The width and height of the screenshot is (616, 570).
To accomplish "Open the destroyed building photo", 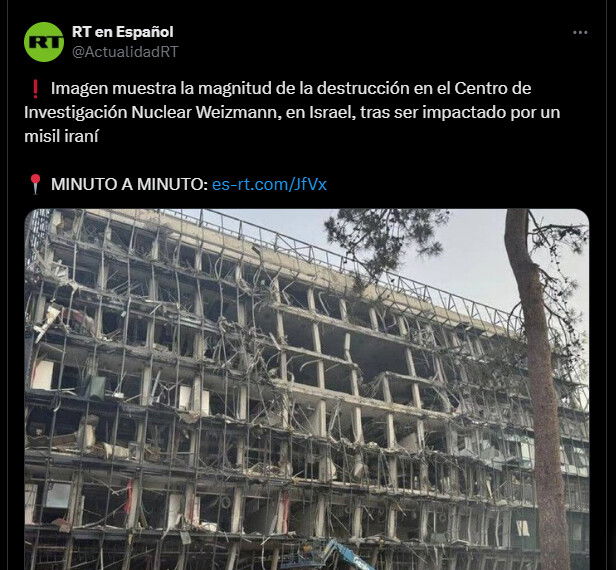I will point(306,389).
